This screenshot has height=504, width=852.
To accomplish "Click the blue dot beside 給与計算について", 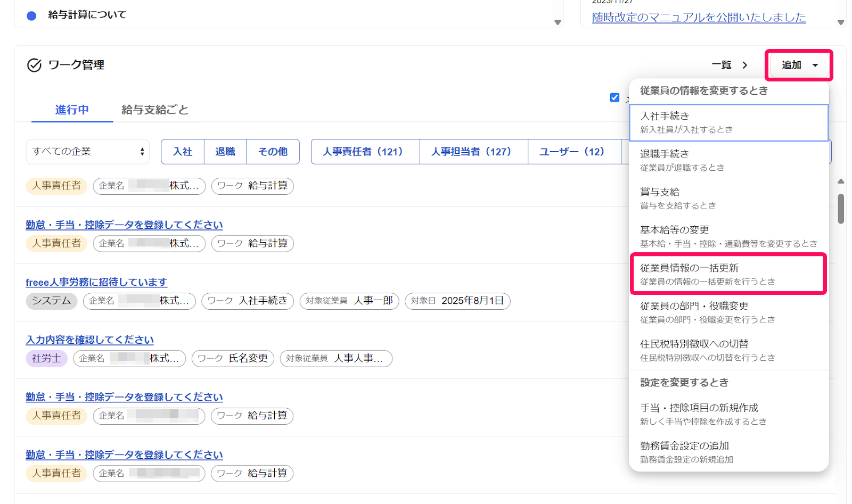I will [31, 15].
